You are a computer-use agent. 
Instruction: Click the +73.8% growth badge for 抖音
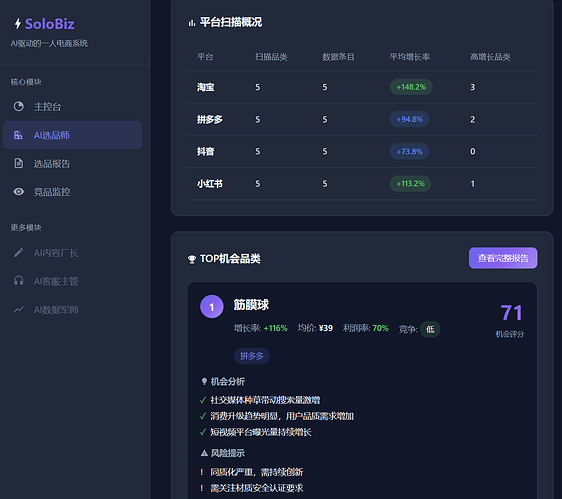click(x=409, y=152)
